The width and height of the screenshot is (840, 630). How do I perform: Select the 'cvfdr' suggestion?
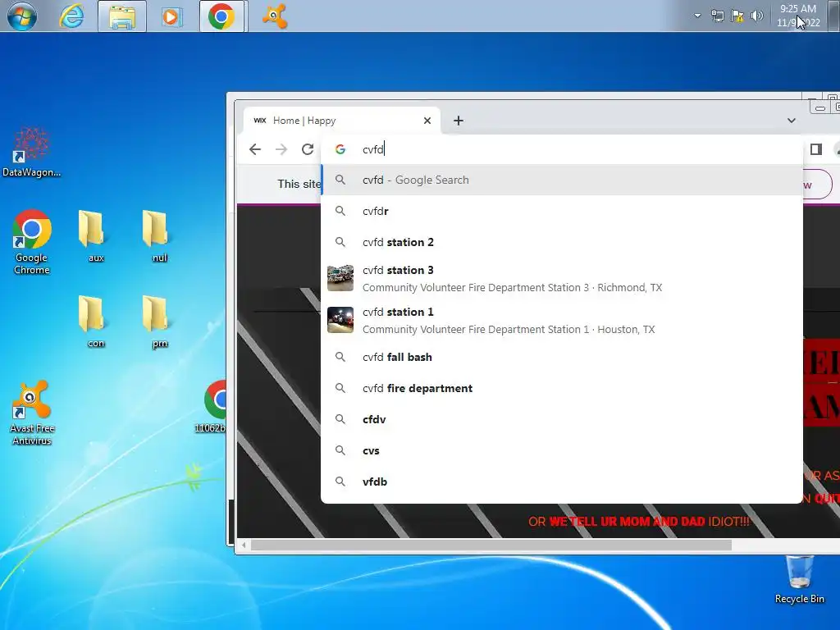561,211
